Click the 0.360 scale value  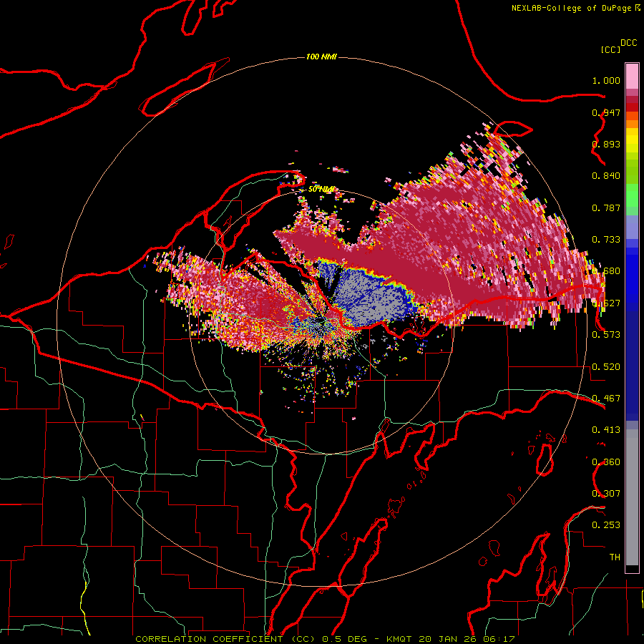[x=606, y=462]
